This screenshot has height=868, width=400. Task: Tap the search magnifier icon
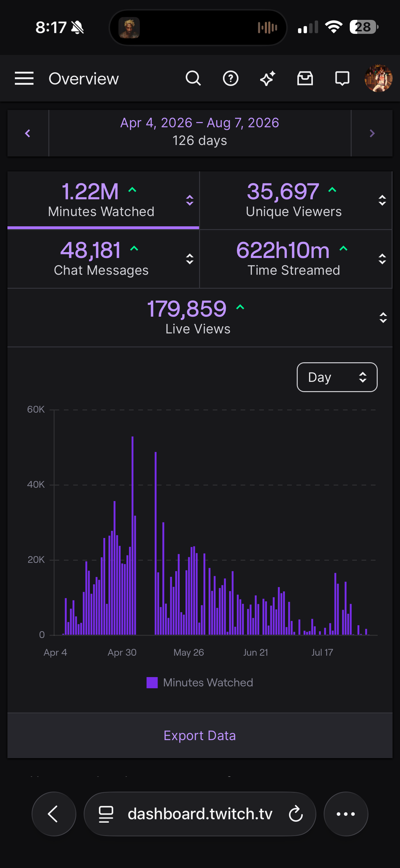click(x=193, y=79)
